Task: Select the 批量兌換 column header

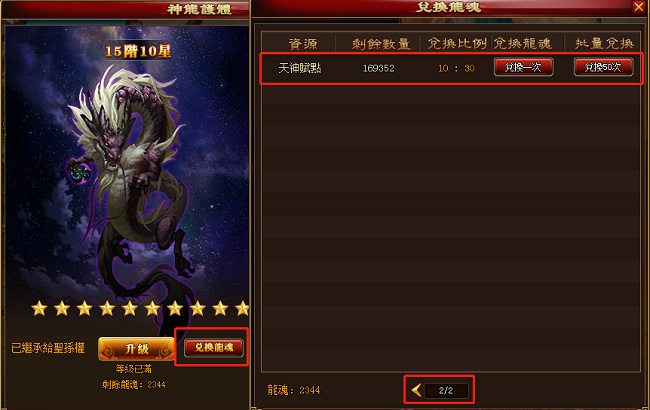Action: pos(604,44)
